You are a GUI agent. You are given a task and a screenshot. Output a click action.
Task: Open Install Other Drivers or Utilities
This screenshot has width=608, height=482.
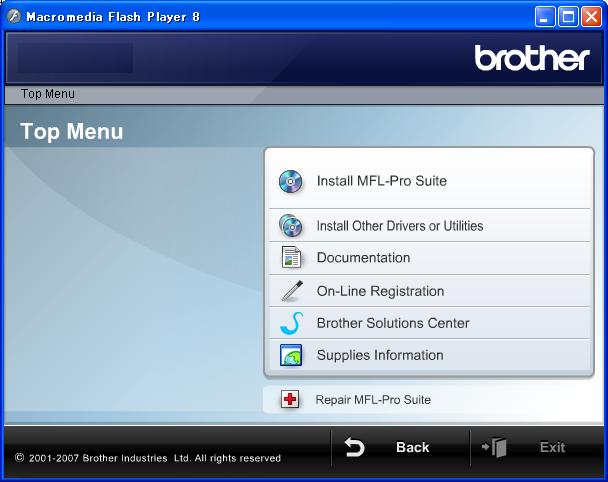(x=430, y=226)
